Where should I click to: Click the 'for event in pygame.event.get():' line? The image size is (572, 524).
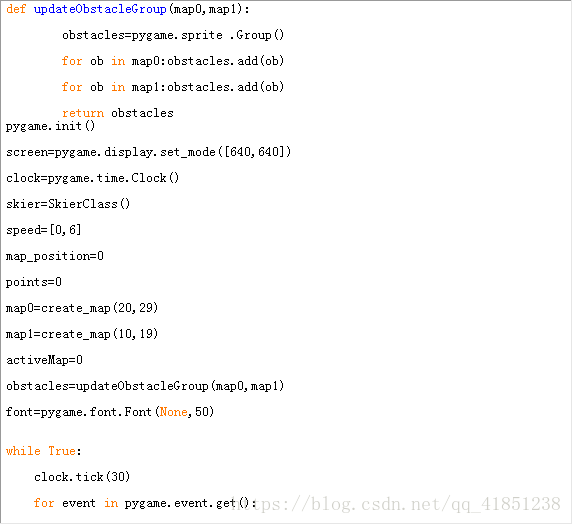(x=145, y=503)
